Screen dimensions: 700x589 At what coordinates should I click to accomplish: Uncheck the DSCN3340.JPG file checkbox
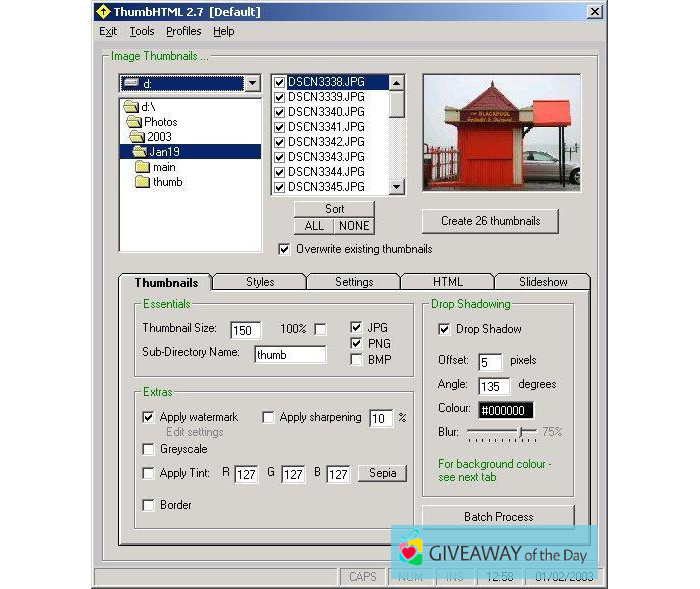click(x=281, y=112)
